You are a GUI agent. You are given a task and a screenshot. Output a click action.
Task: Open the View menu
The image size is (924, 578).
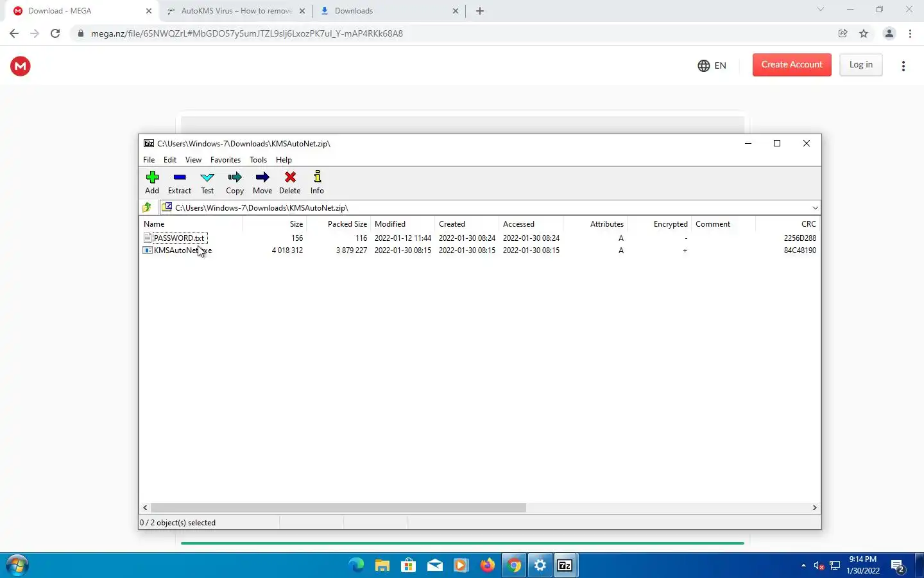(193, 159)
